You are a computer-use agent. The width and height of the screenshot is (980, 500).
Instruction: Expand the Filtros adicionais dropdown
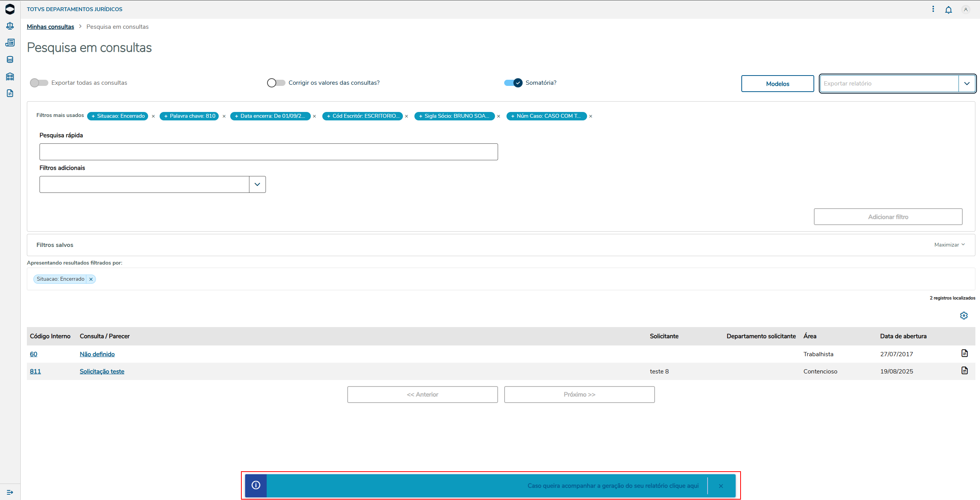[x=257, y=184]
